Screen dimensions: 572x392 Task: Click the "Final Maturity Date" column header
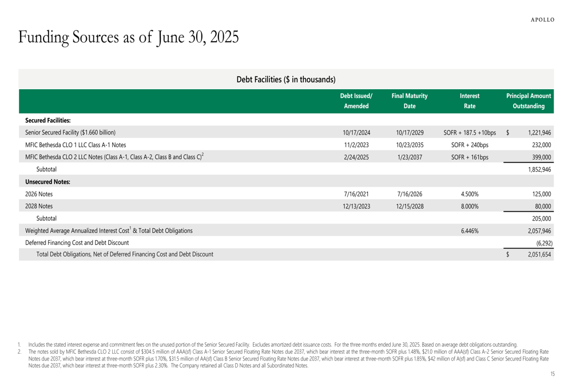click(410, 101)
